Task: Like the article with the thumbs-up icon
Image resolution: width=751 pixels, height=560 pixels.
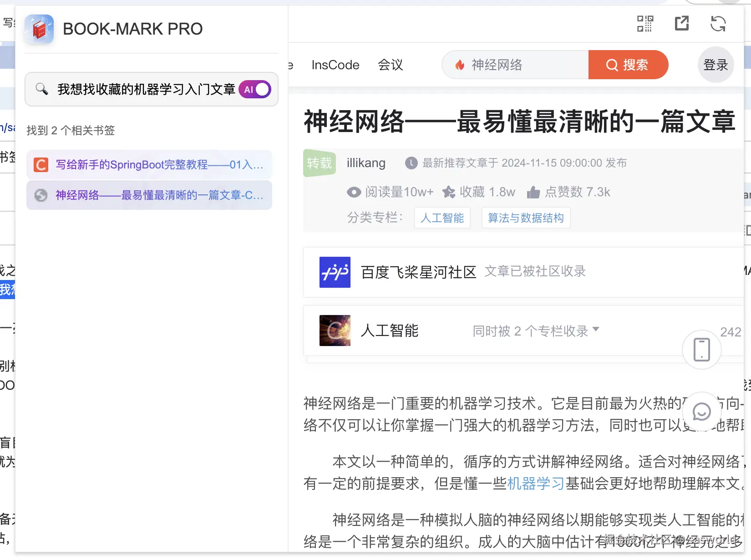Action: point(533,192)
